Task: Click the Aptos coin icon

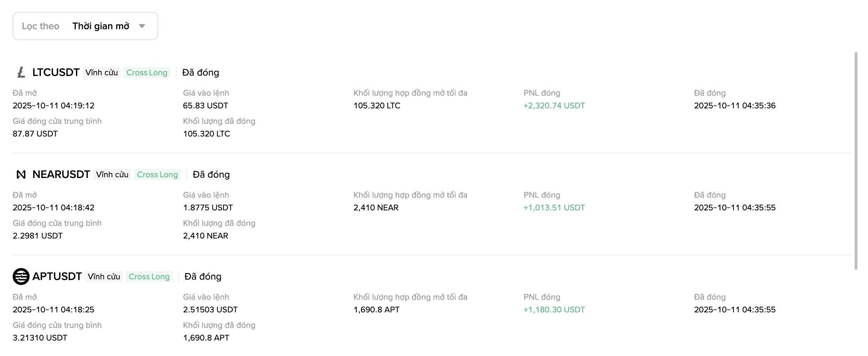Action: click(x=21, y=276)
